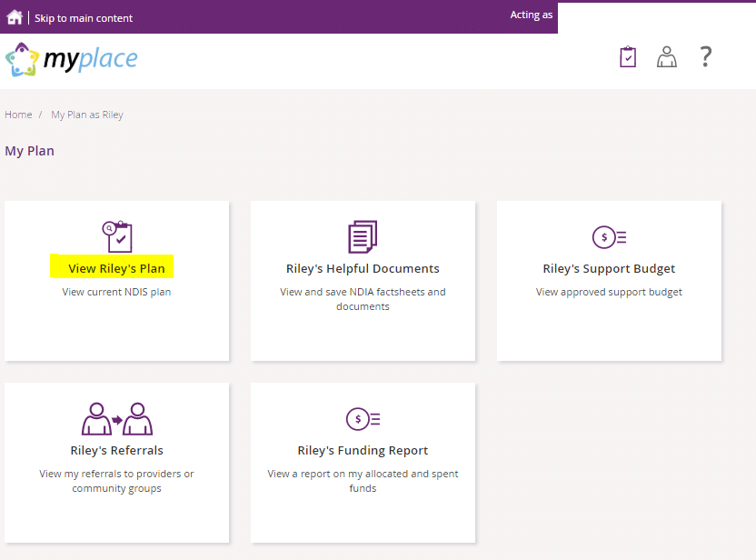Open Riley's Support Budget title
Image resolution: width=756 pixels, height=560 pixels.
click(609, 269)
